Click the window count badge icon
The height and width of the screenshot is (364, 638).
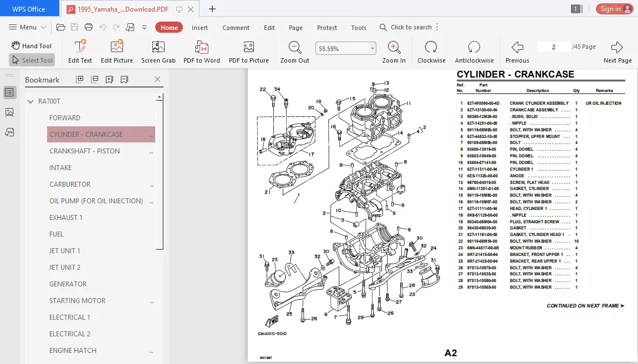click(576, 9)
